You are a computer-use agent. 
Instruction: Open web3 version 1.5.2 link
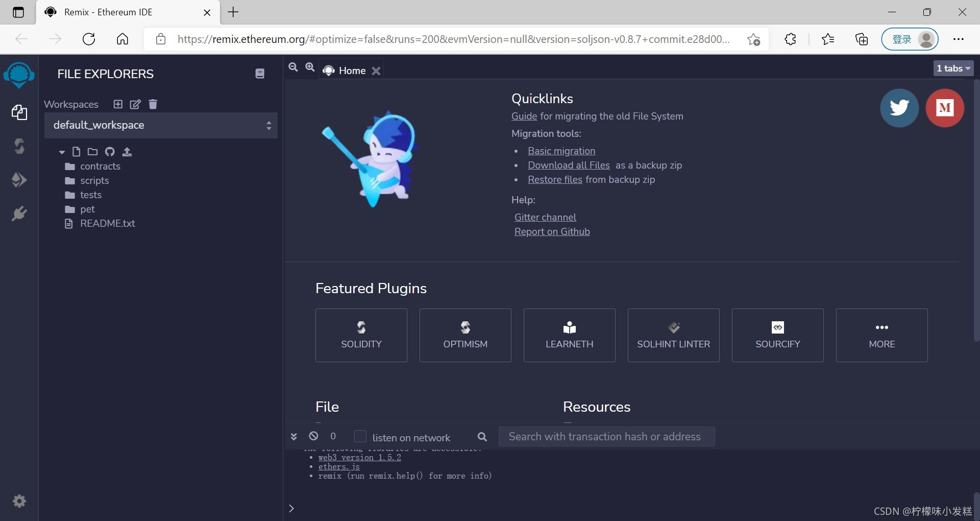click(360, 457)
